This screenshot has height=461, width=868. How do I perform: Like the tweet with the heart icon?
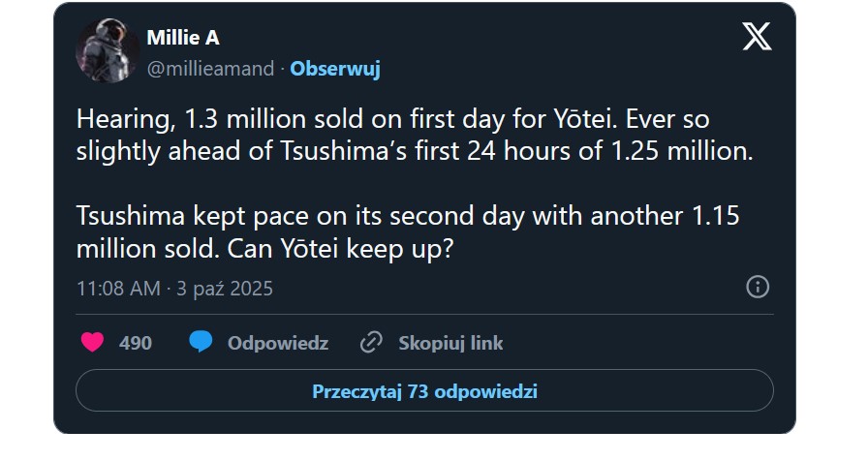[x=92, y=343]
